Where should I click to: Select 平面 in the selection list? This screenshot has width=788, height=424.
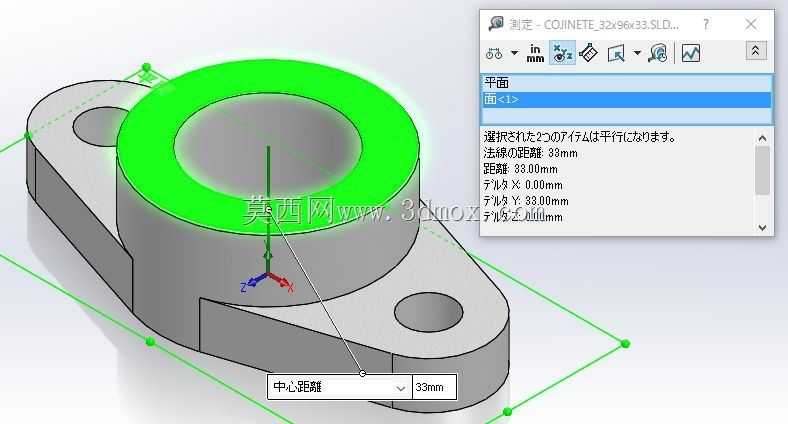click(x=626, y=83)
